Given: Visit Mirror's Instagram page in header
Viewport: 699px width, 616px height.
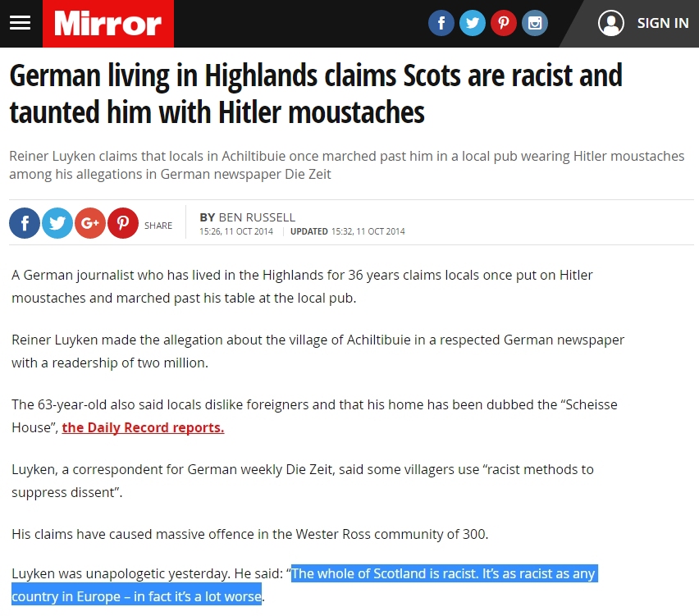Looking at the screenshot, I should tap(534, 23).
